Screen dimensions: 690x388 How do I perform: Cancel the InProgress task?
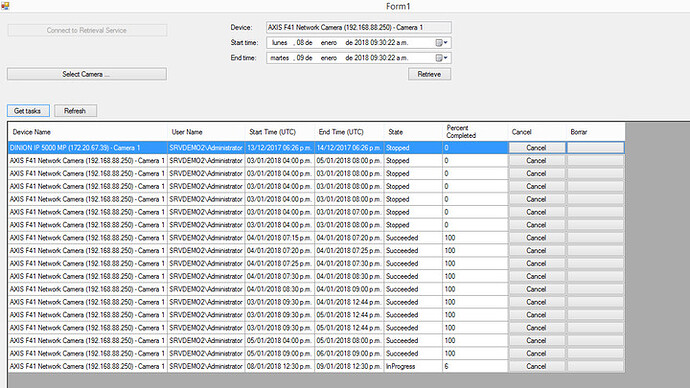click(536, 366)
